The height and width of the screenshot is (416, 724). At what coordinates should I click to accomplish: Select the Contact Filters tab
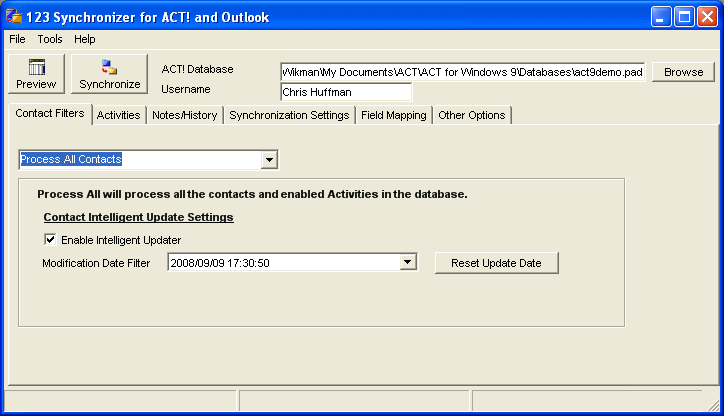point(50,114)
